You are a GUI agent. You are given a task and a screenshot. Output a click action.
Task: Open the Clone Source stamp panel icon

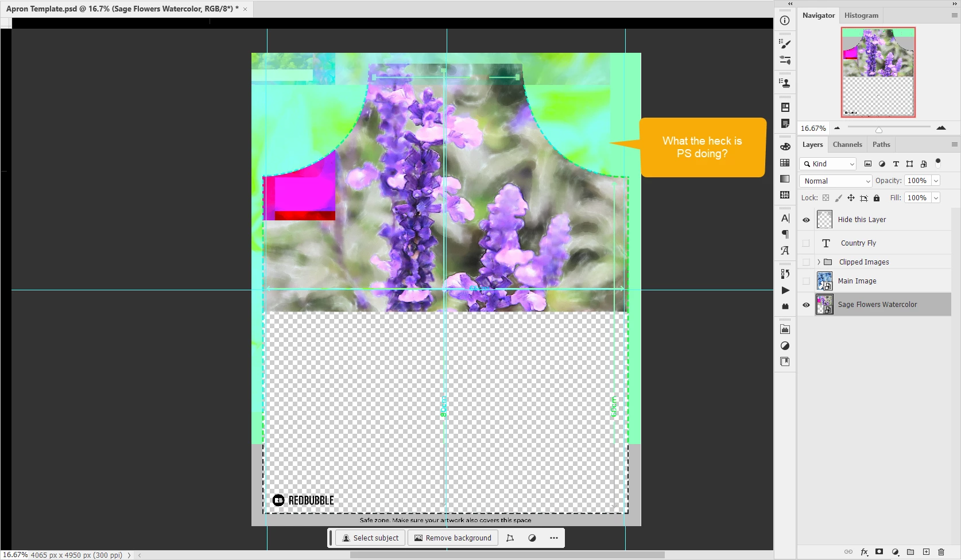coord(785,83)
